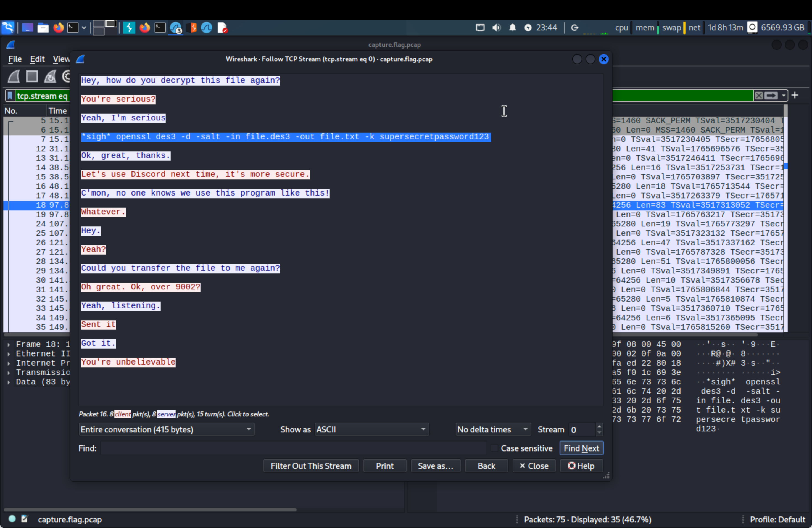812x528 pixels.
Task: Click the restart capture icon in toolbar
Action: click(x=50, y=76)
